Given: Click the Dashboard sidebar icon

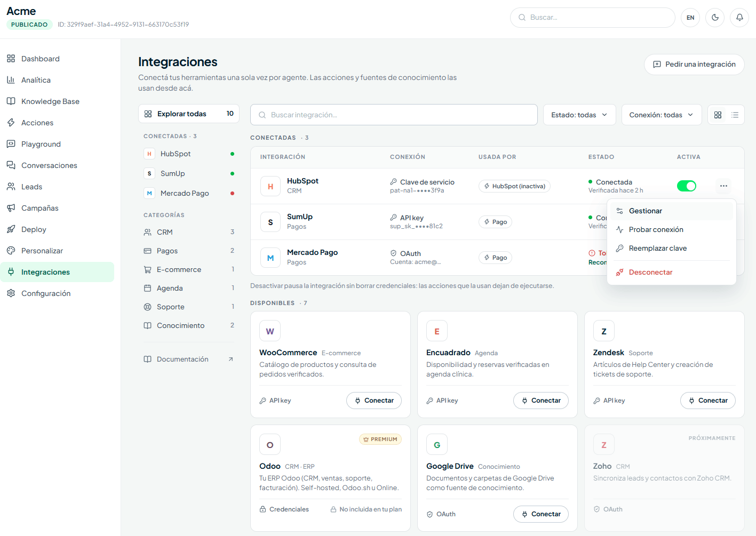Looking at the screenshot, I should click(11, 59).
